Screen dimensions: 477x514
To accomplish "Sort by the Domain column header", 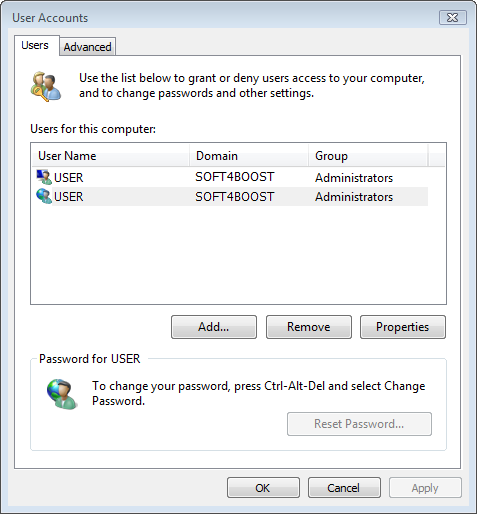I will point(249,156).
